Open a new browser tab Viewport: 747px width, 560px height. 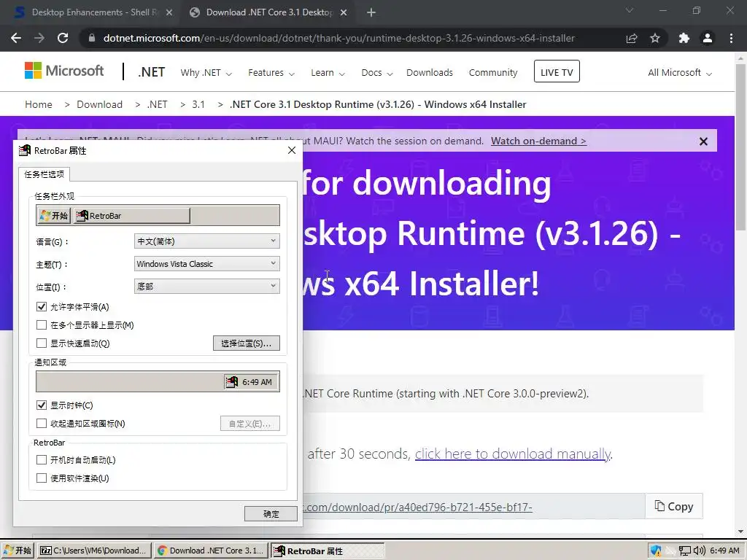click(371, 12)
